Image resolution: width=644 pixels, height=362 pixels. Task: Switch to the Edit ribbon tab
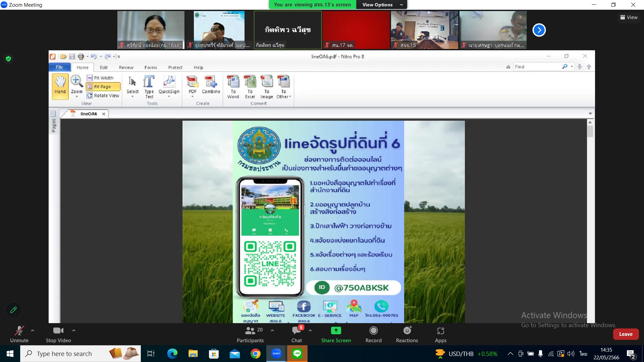coord(104,67)
